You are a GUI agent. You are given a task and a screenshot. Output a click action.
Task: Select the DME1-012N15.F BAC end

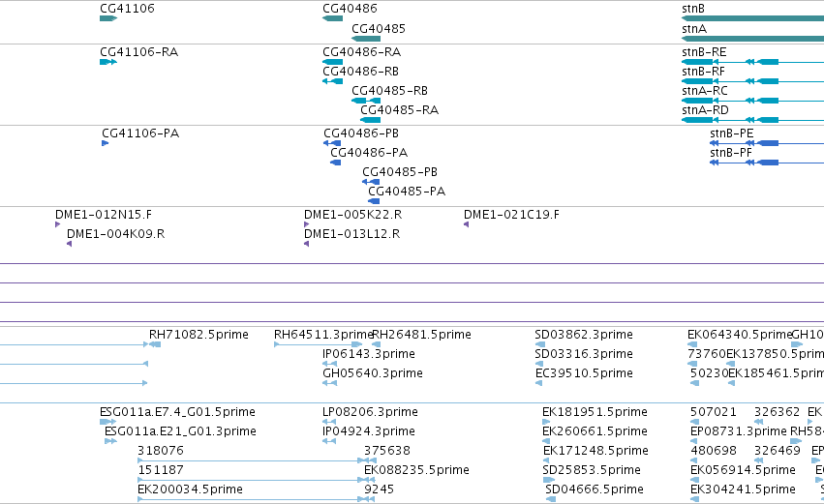coord(57,224)
